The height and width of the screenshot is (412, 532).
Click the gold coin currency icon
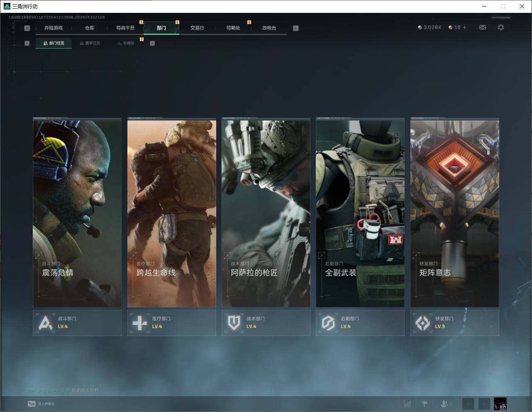click(451, 27)
